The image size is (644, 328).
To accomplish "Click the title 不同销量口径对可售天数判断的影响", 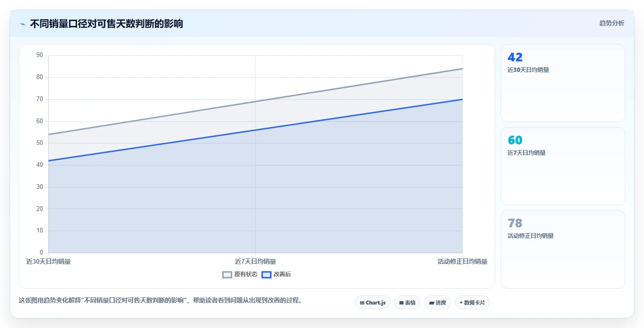I will (x=106, y=23).
